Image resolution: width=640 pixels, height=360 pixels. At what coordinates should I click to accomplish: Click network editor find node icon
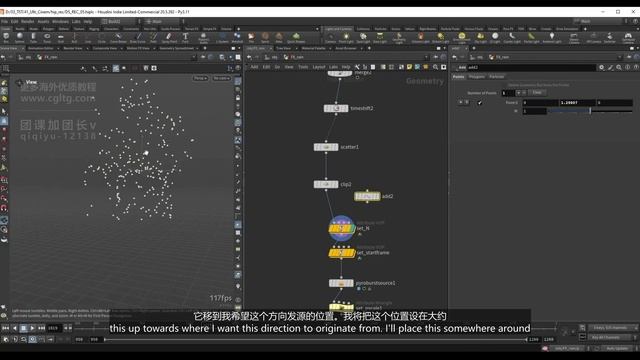click(x=436, y=67)
